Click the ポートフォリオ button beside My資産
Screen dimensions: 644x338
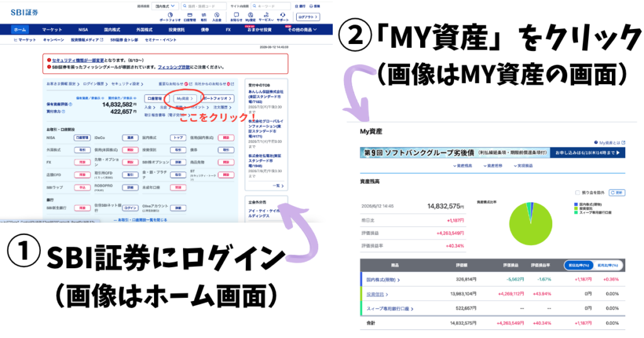coord(218,99)
